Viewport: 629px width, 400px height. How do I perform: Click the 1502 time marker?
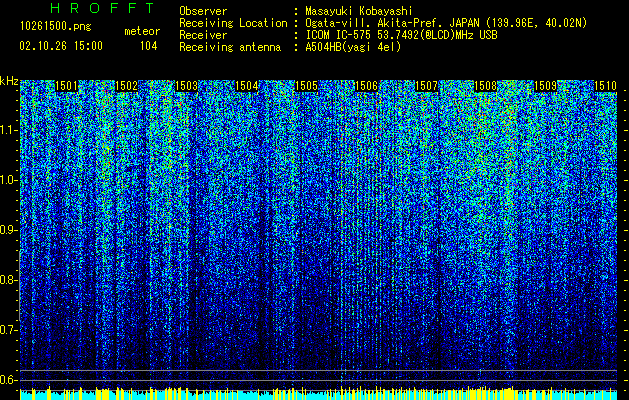pos(126,86)
